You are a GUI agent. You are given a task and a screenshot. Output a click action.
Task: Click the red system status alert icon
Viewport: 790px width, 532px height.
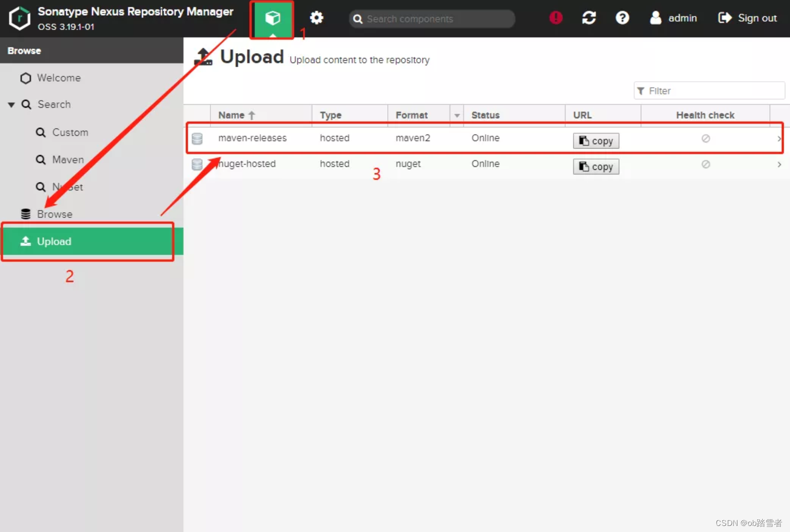point(556,18)
